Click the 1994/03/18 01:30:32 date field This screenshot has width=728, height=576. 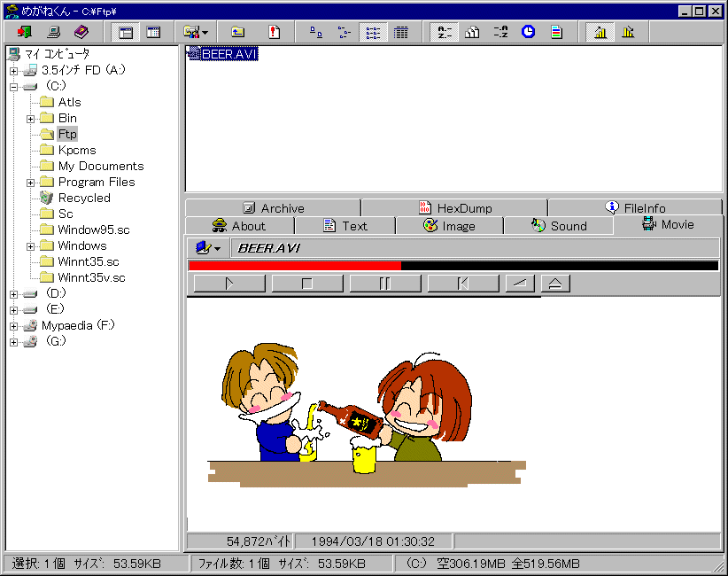373,541
